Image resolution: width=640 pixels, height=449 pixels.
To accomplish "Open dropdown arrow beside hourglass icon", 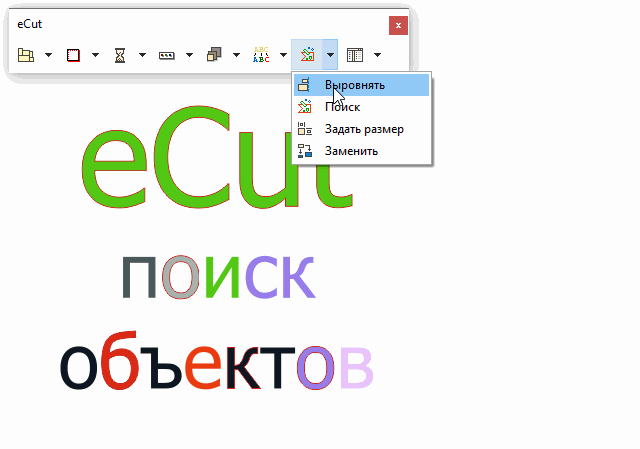I will [x=142, y=55].
